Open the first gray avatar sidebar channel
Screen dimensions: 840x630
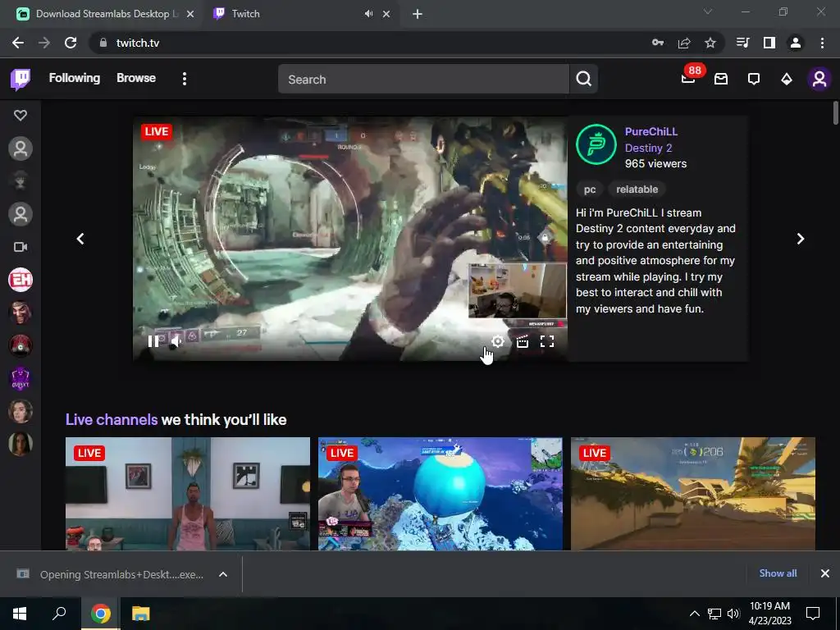(21, 148)
